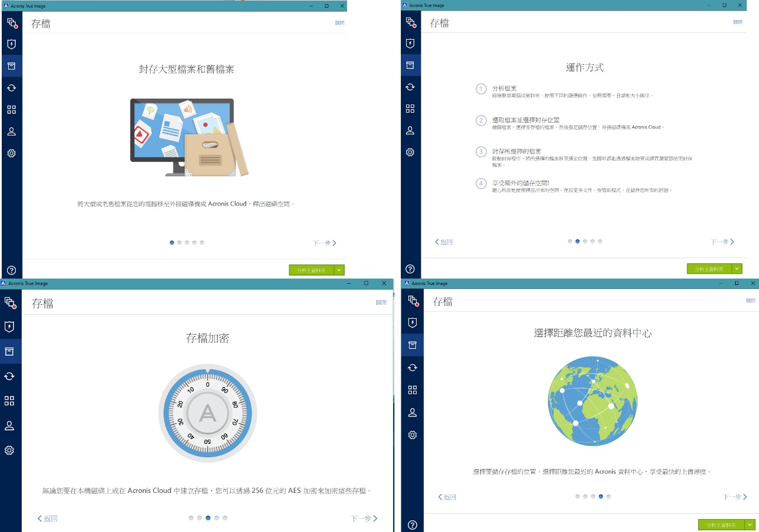This screenshot has height=532, width=759.
Task: Open Backup icon in 運作方式 window
Action: coord(411,22)
